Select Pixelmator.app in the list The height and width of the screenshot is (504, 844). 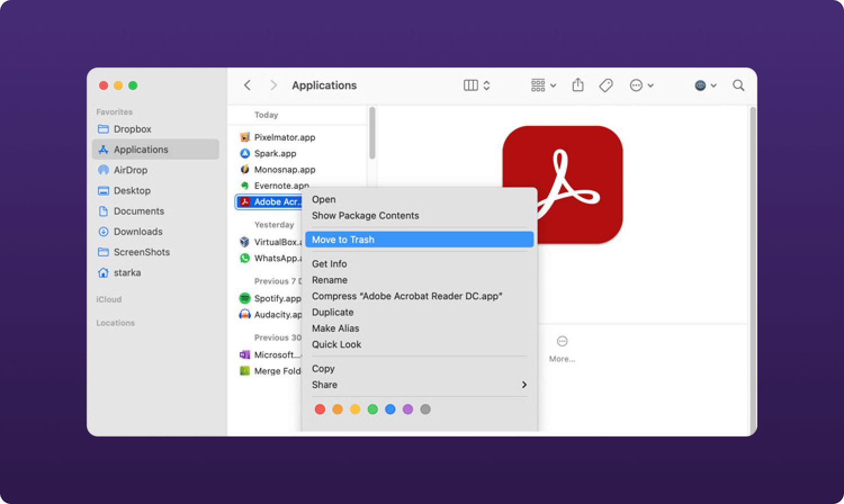284,137
